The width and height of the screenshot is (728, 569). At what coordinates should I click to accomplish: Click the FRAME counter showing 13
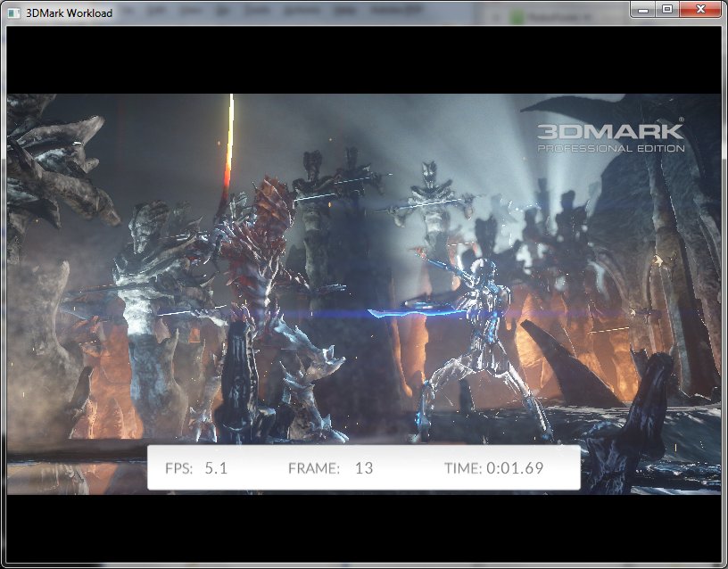(331, 467)
